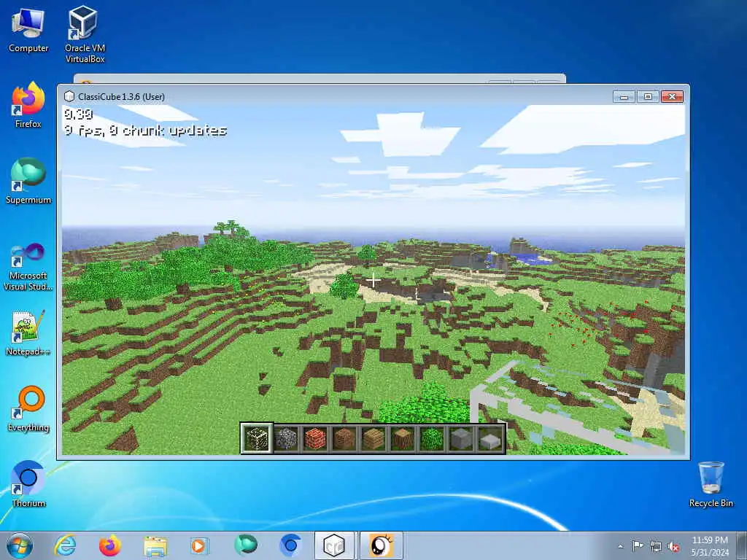Open Windows Explorer from the taskbar
Screen dimensions: 747x560
(x=155, y=545)
